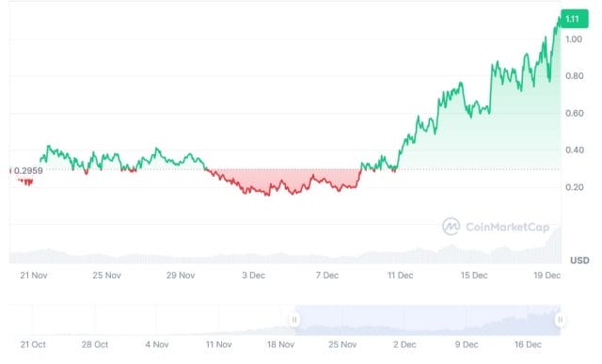This screenshot has width=602, height=364.
Task: Click the 15 Dec date on main axis
Action: pos(474,276)
